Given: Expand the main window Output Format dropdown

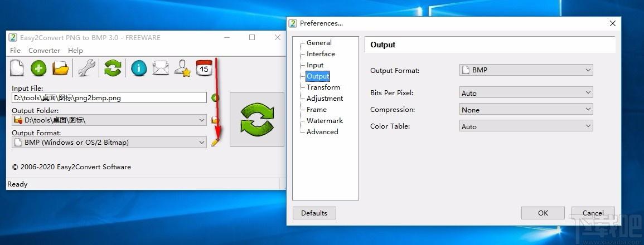Looking at the screenshot, I should (x=109, y=143).
